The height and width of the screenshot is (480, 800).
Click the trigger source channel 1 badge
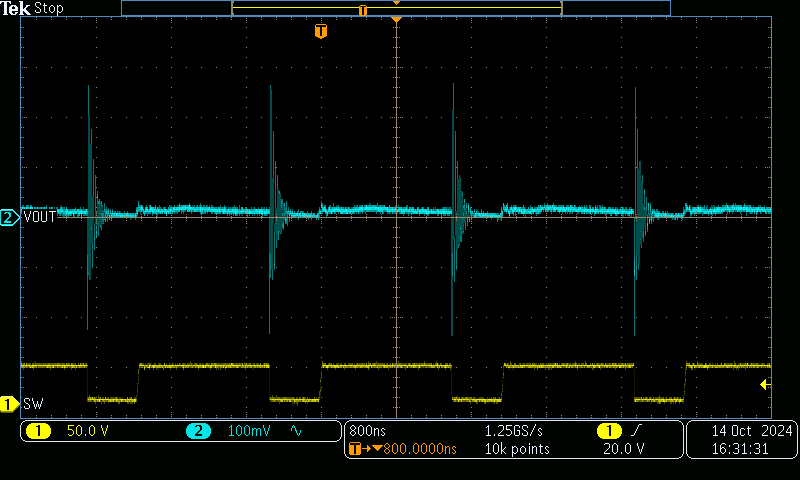(608, 430)
